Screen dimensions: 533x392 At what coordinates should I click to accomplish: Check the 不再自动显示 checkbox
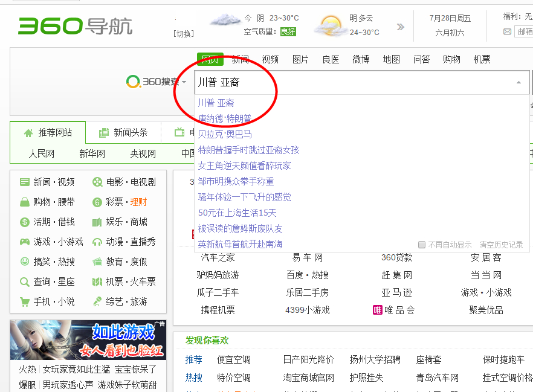pyautogui.click(x=422, y=245)
